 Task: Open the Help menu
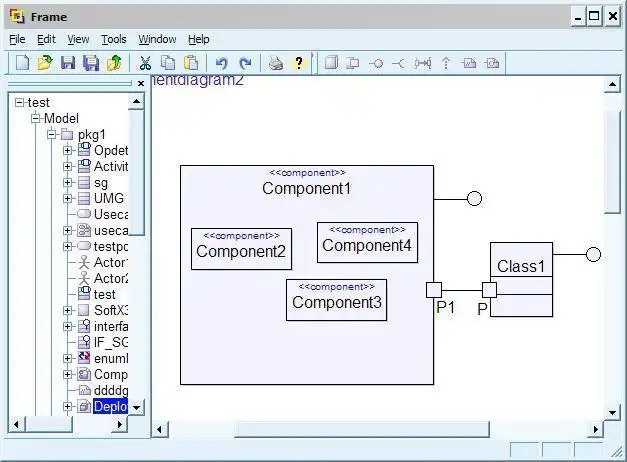click(199, 39)
